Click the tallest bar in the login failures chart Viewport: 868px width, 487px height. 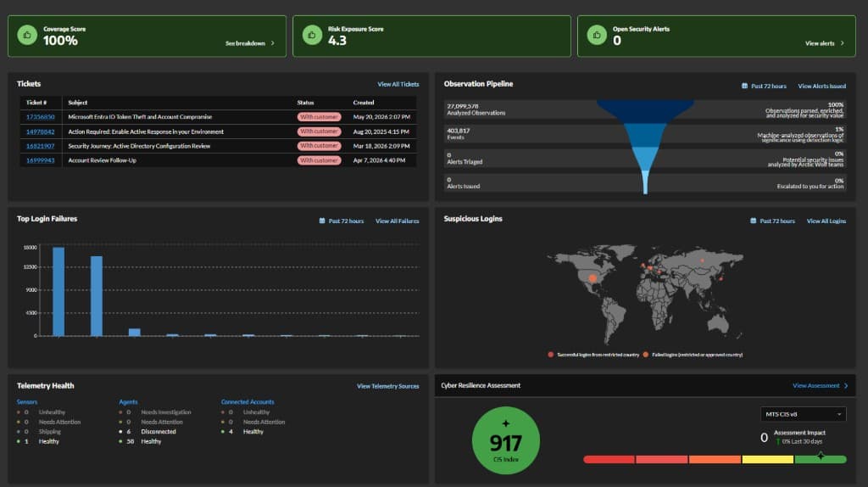[58, 291]
